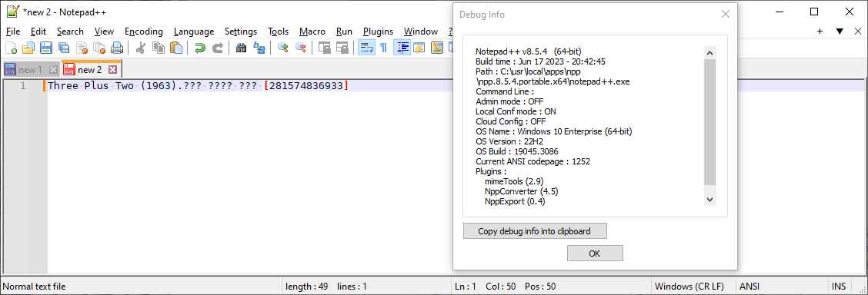Click 'length : 49 lines : 1' status entry
The height and width of the screenshot is (295, 868).
326,287
